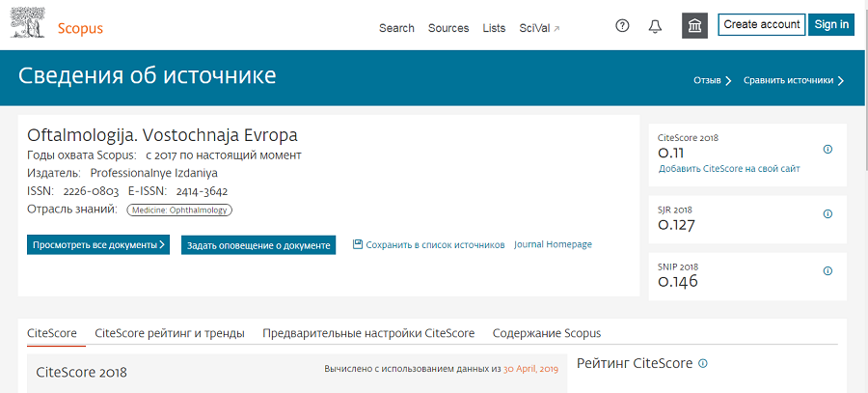This screenshot has height=393, width=868.
Task: Open the Search menu item
Action: tap(396, 28)
